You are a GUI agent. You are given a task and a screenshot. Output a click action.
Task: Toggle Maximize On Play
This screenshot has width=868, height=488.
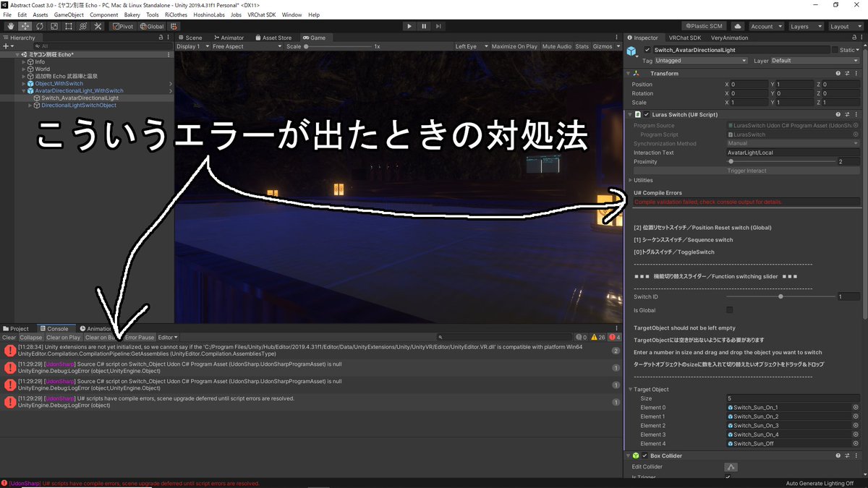click(x=514, y=46)
